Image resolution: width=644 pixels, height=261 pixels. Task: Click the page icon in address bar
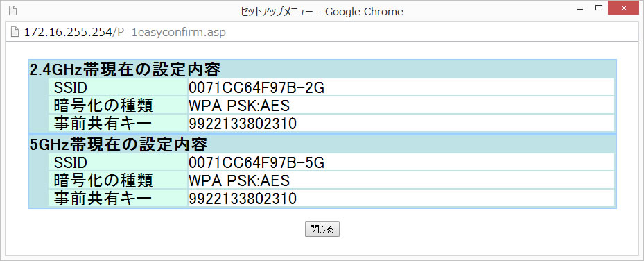tap(15, 32)
